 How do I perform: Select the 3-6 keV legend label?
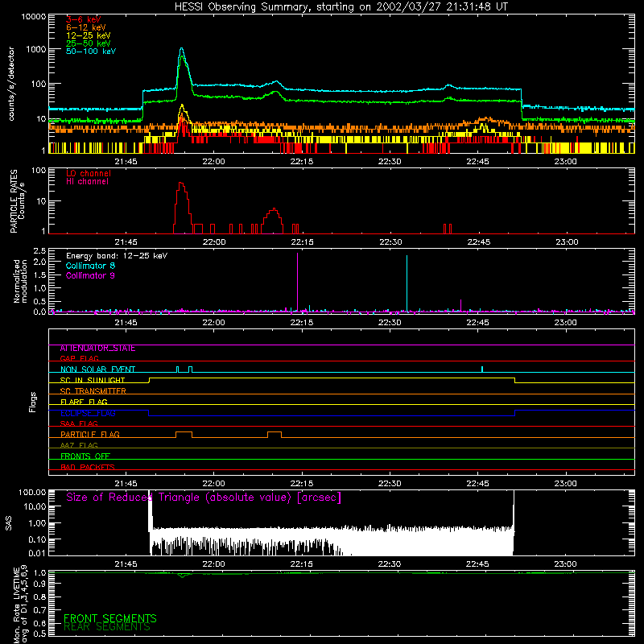tap(84, 19)
